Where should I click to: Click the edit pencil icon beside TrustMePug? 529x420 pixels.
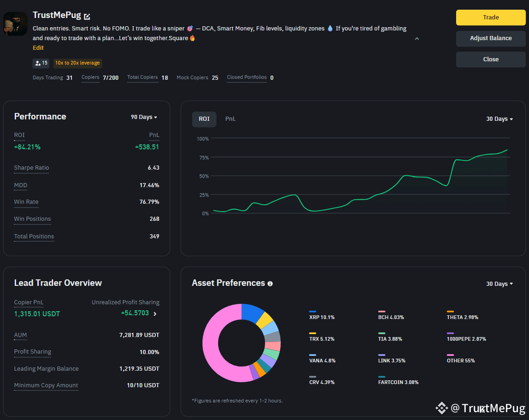(87, 16)
